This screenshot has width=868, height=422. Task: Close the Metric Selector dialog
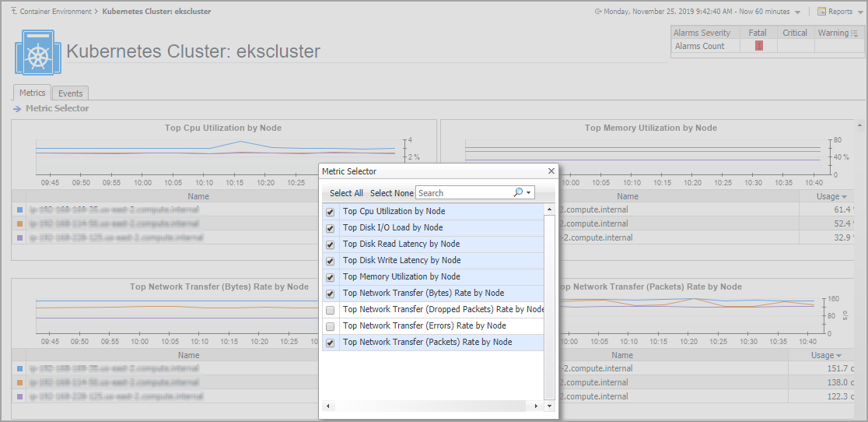point(551,171)
